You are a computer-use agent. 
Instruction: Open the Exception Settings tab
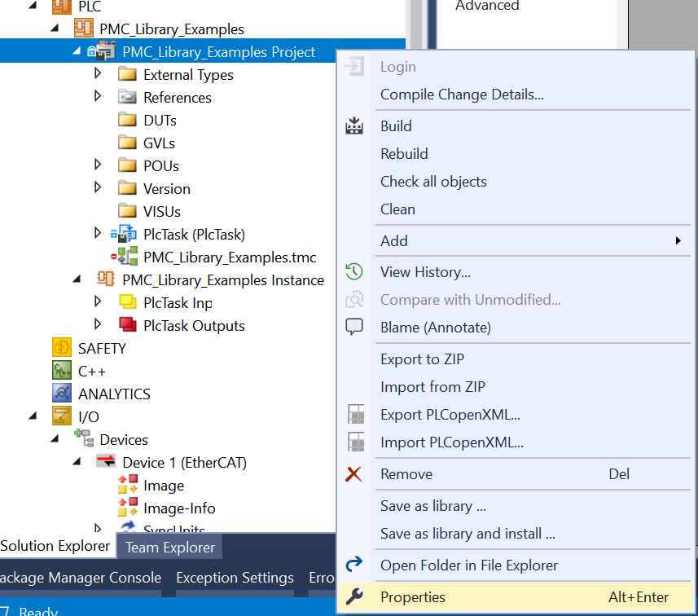(x=235, y=578)
